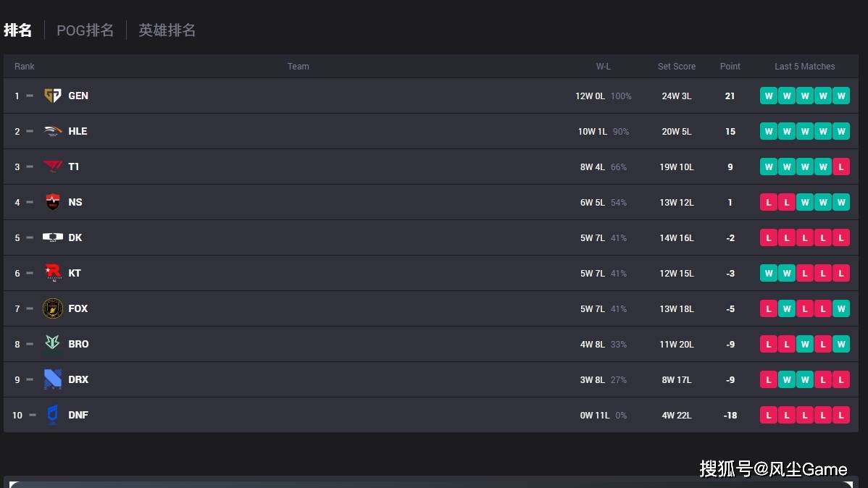Click the W-L column header
Screen dimensions: 868x488
[x=604, y=67]
